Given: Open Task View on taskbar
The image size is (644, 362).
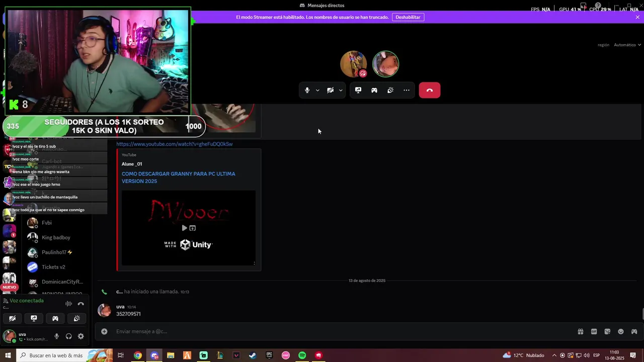Looking at the screenshot, I should pos(121,355).
